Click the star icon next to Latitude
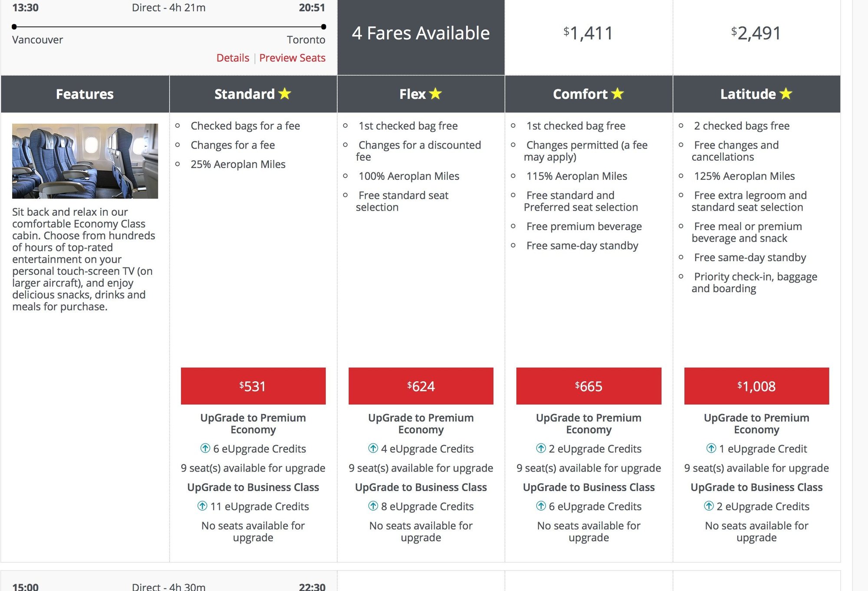868x591 pixels. coord(786,94)
